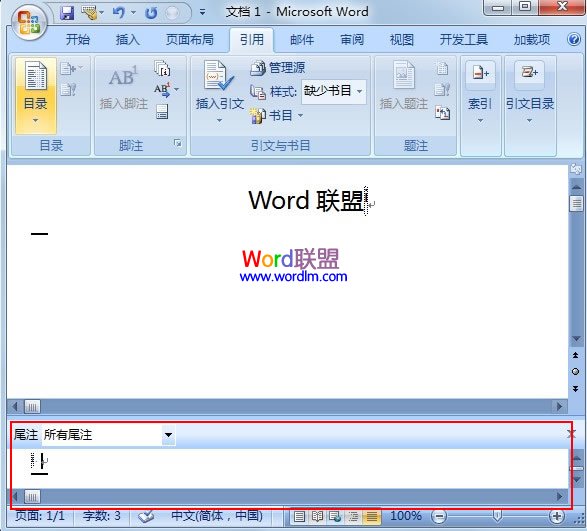
Task: Open the 页面布局 tab
Action: pos(189,39)
